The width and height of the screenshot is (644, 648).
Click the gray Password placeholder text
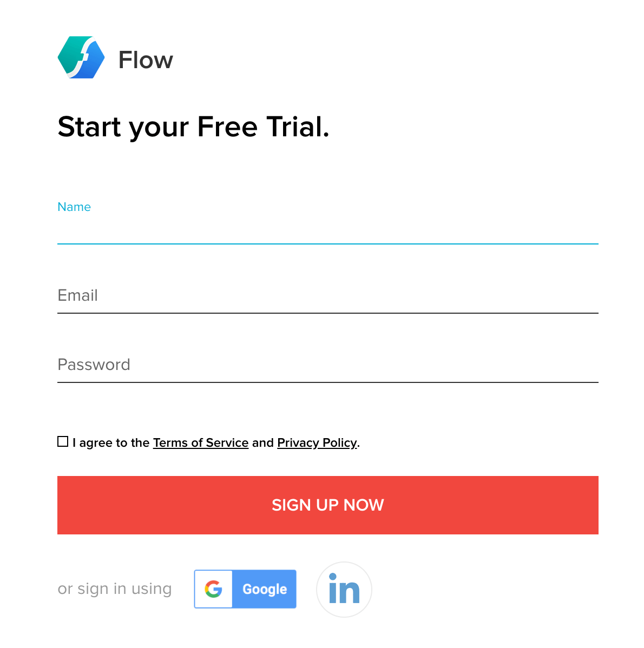[x=94, y=365]
